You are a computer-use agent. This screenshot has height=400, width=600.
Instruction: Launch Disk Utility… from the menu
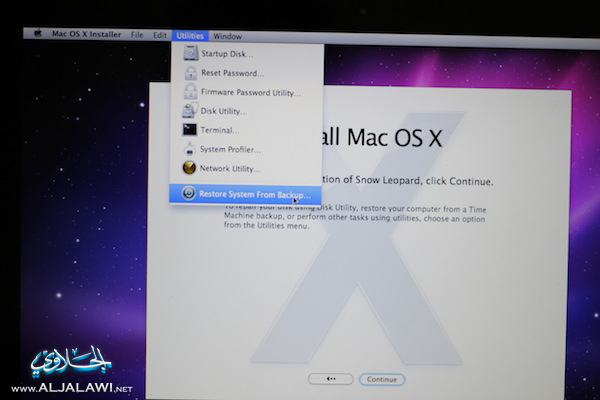point(246,111)
